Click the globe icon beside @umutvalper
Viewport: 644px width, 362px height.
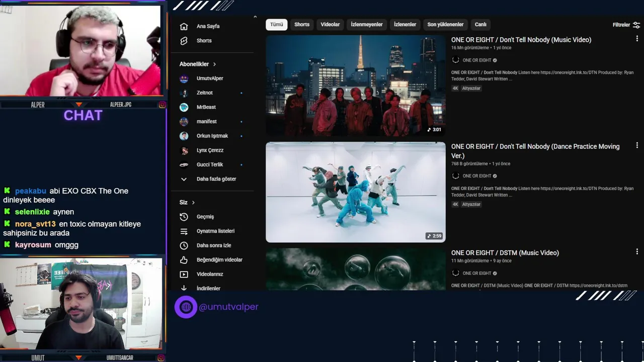pyautogui.click(x=186, y=307)
